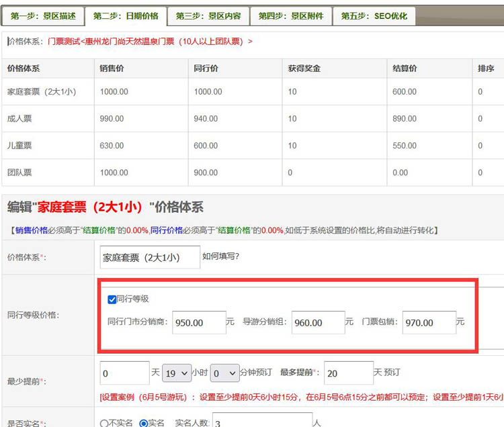This screenshot has height=427, width=504.
Task: Switch to the 第三步：景区内容 tab
Action: (x=208, y=16)
